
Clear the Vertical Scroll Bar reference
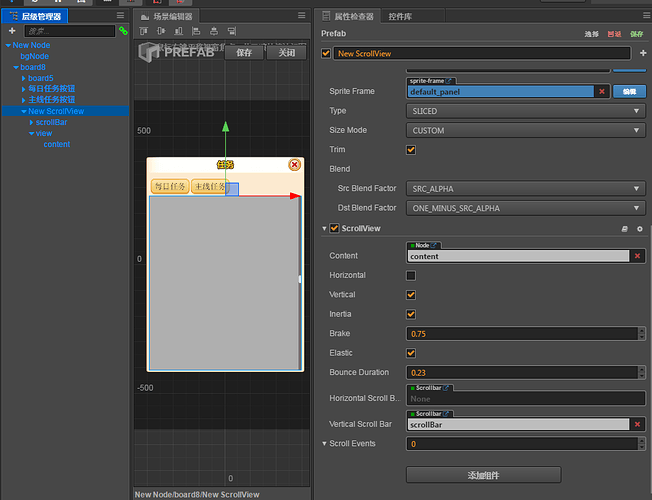coord(638,424)
